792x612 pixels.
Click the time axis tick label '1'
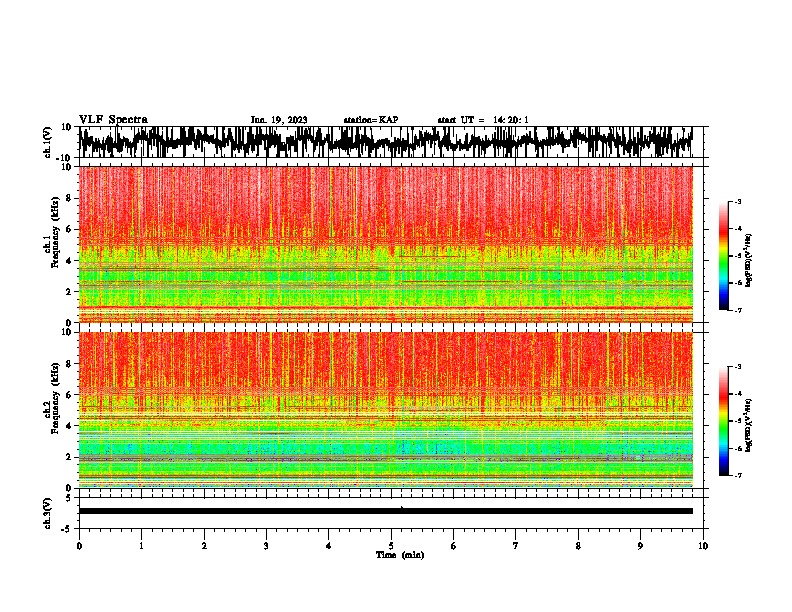click(141, 546)
